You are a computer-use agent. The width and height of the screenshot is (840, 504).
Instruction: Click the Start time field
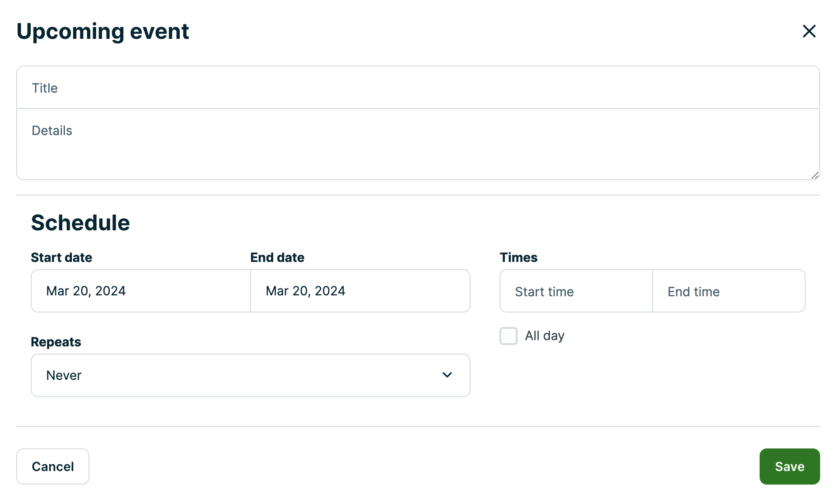click(x=575, y=291)
